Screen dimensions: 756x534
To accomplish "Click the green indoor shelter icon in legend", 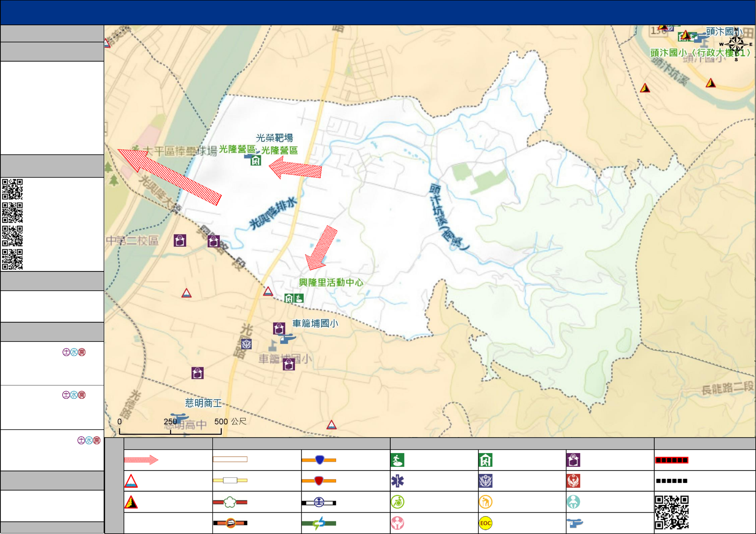I will (486, 460).
